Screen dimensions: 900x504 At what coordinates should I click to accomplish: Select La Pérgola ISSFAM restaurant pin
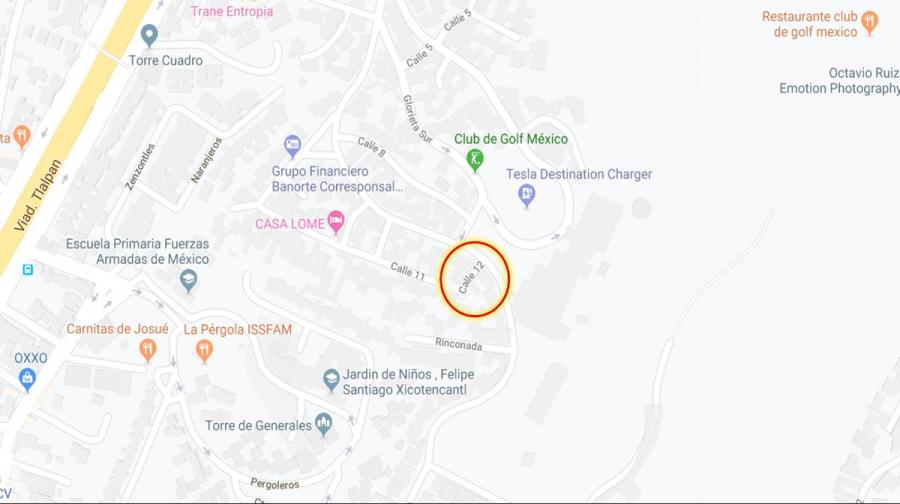204,351
